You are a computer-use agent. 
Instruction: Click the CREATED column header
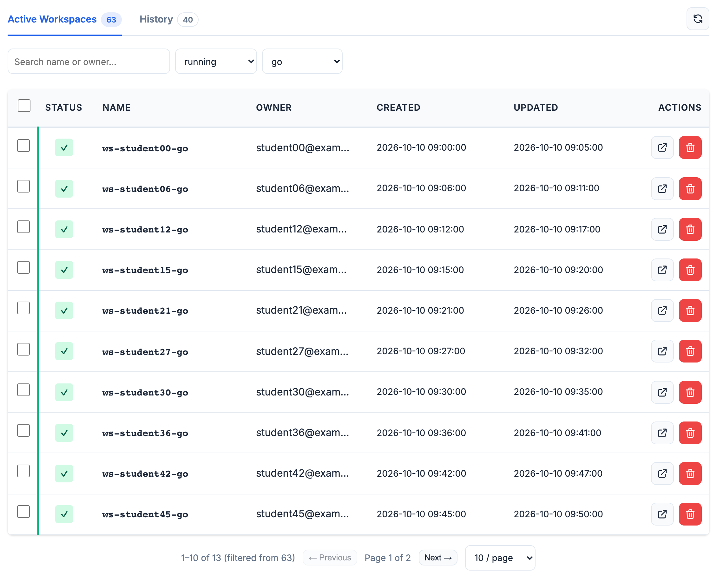(398, 108)
